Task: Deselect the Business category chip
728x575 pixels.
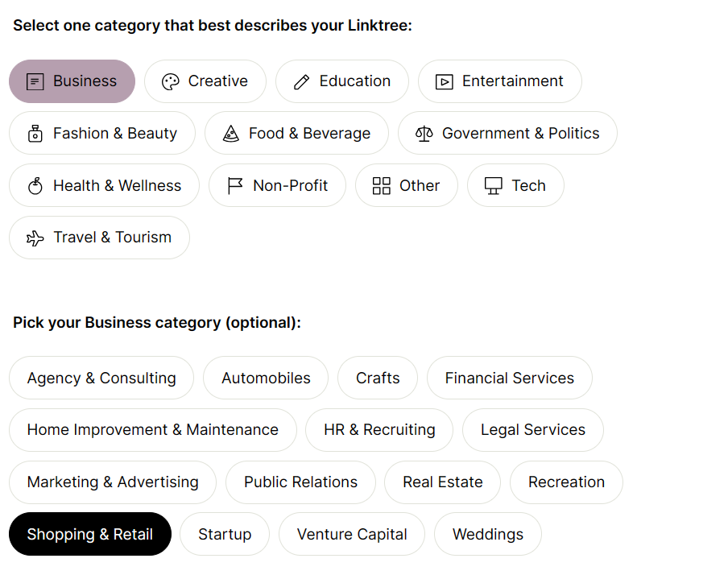Action: click(72, 81)
